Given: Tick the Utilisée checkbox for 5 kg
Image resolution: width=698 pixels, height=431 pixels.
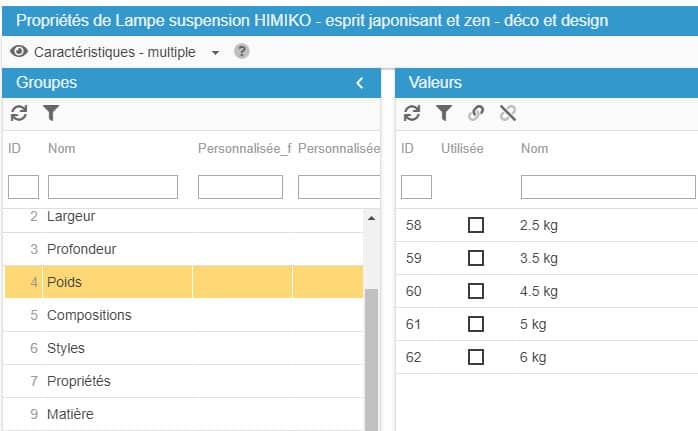Looking at the screenshot, I should coord(476,324).
